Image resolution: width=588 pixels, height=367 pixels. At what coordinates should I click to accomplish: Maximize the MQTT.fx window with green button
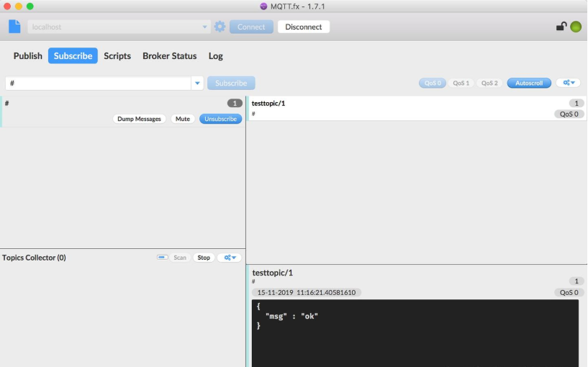coord(30,6)
